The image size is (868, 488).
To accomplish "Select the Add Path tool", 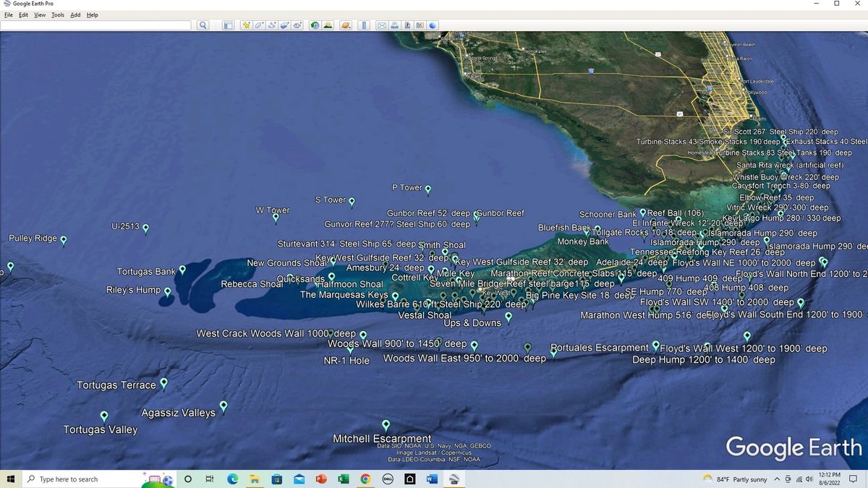I will click(x=272, y=25).
